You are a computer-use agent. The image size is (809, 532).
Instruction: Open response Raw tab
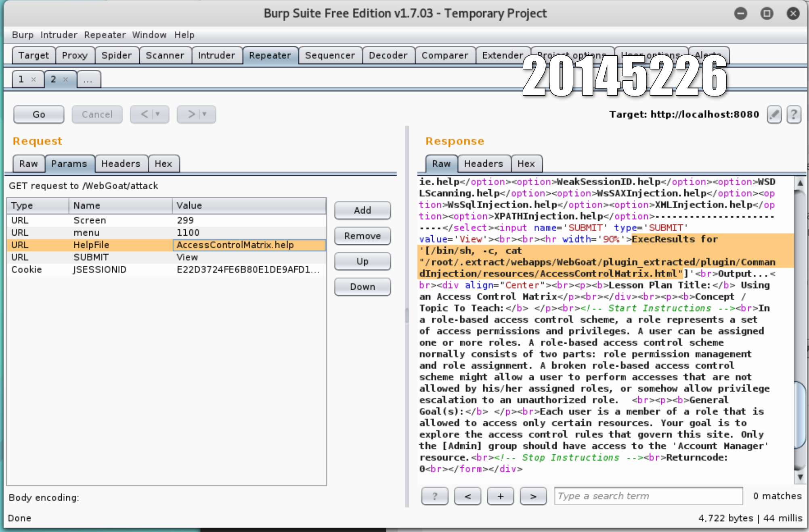(441, 164)
